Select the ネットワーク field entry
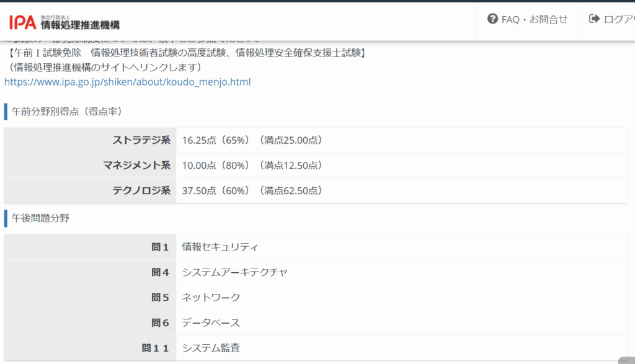This screenshot has height=364, width=635. (x=211, y=298)
